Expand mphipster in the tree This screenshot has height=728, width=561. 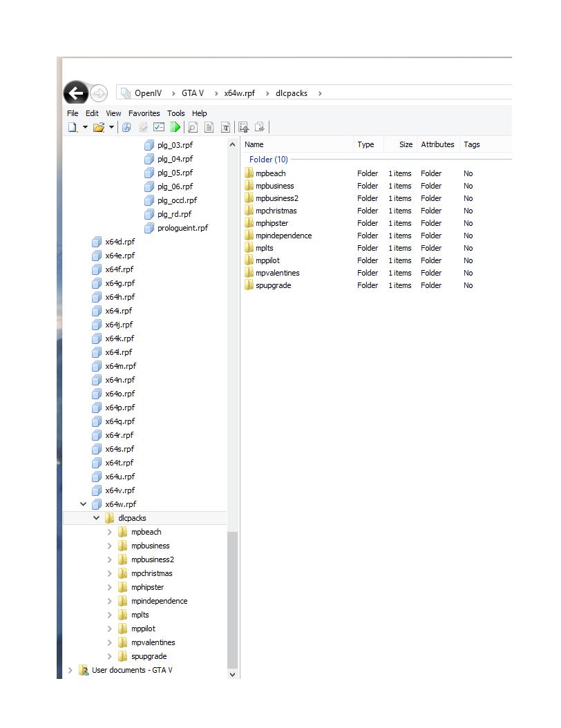click(110, 587)
